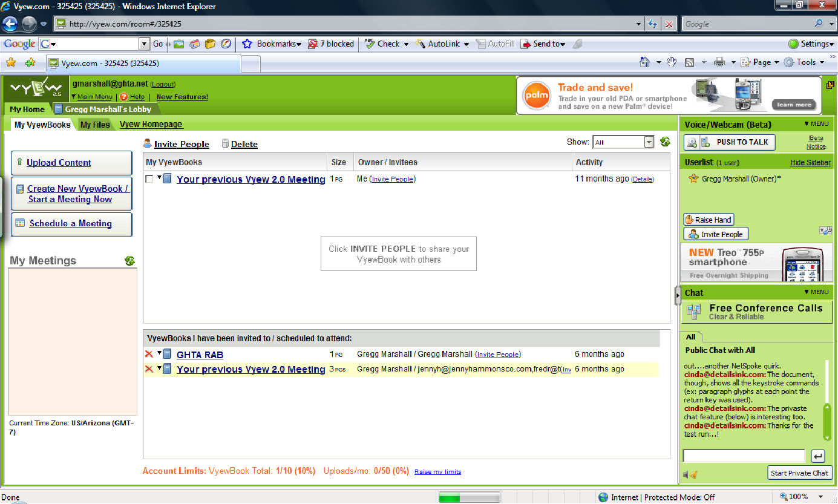838x504 pixels.
Task: Click the IE RSS feeds icon
Action: point(689,62)
